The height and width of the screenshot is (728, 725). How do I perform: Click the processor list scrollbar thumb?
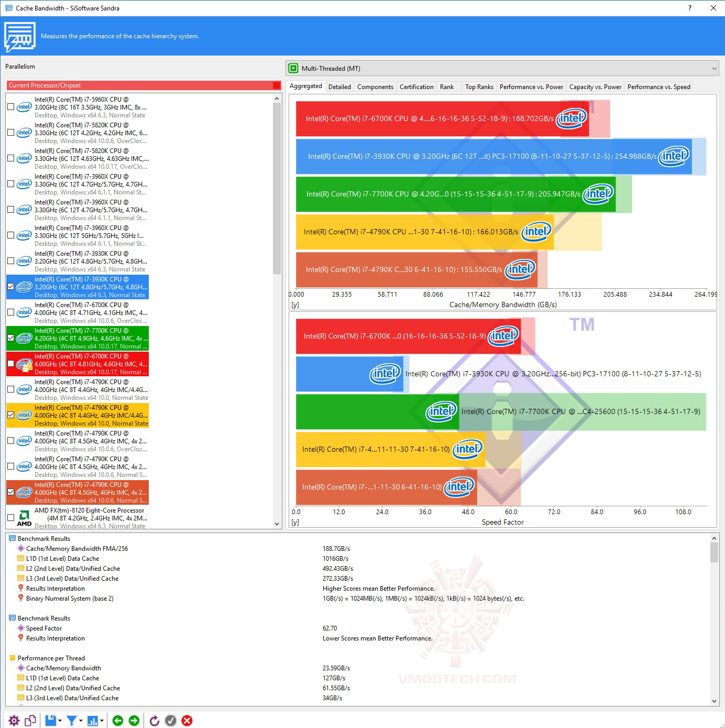(x=277, y=189)
